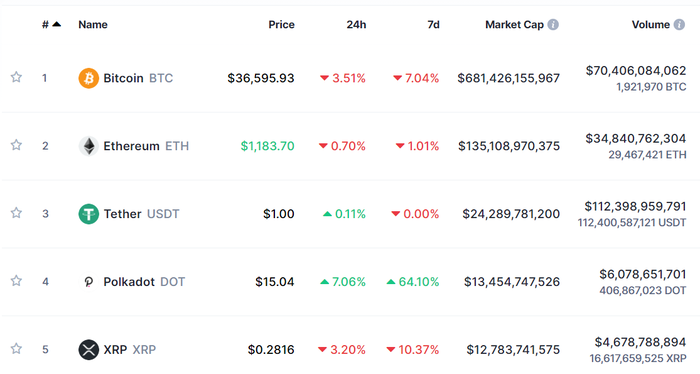This screenshot has height=374, width=700.
Task: Open the Market Cap info icon
Action: click(x=553, y=25)
